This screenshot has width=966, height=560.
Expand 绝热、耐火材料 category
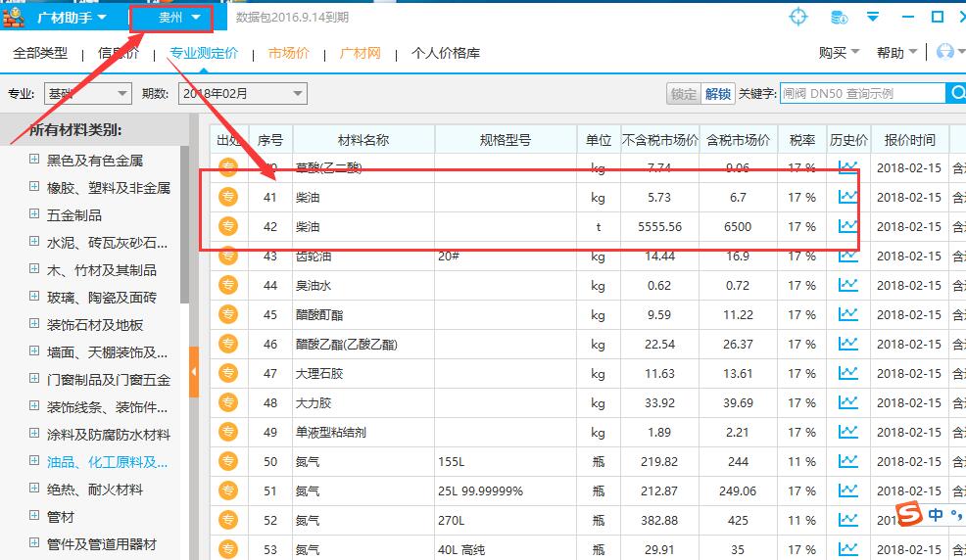pos(34,489)
